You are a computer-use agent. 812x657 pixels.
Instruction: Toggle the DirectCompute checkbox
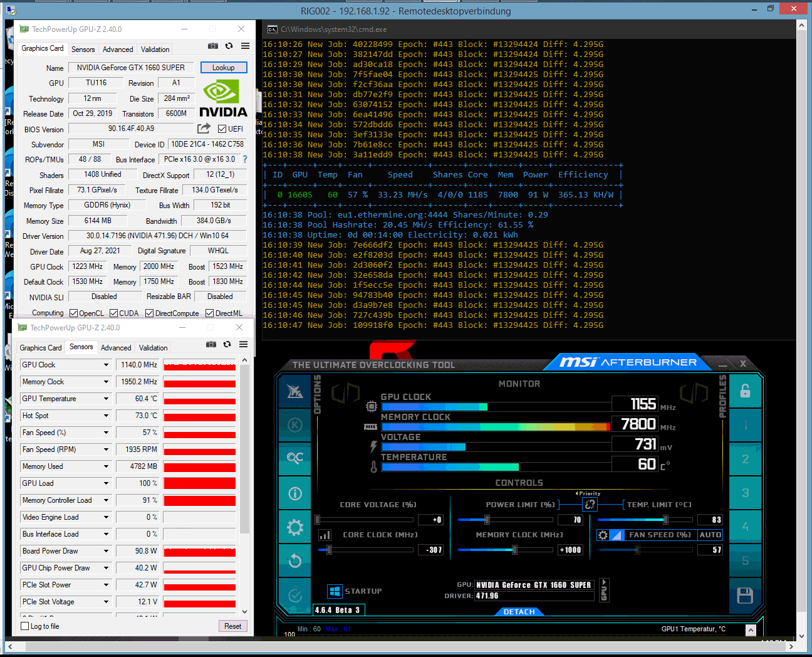tap(149, 313)
